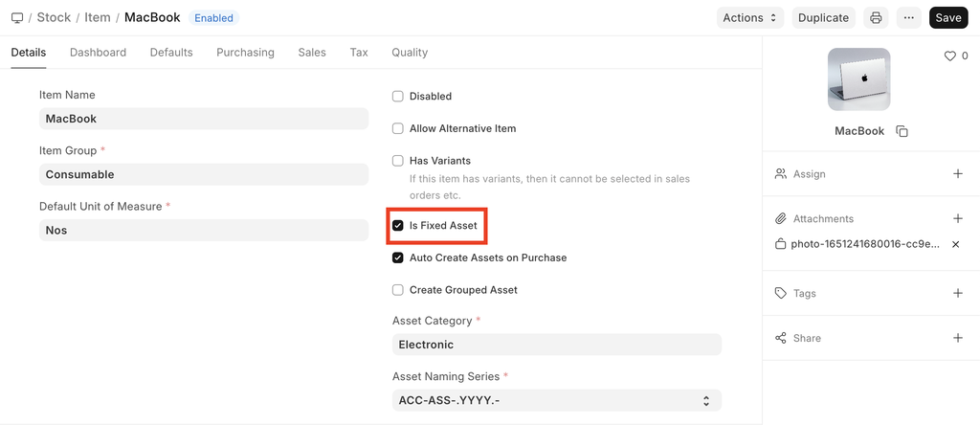Remove the attached photo file
Image resolution: width=980 pixels, height=425 pixels.
tap(955, 244)
